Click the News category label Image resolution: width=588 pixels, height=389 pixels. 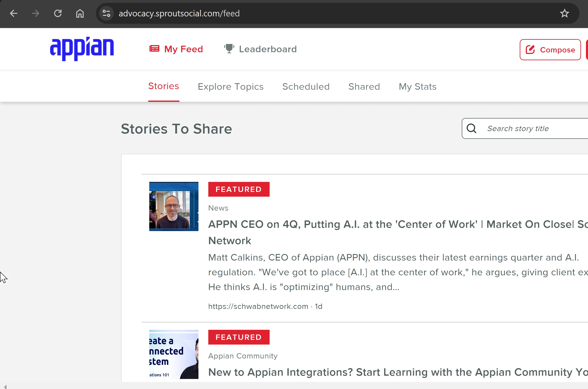[x=218, y=208]
